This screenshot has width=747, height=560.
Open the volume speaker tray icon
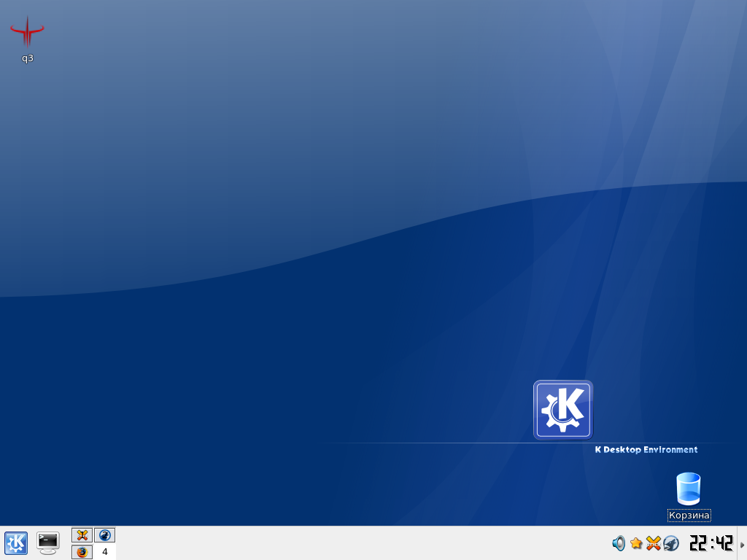point(619,543)
